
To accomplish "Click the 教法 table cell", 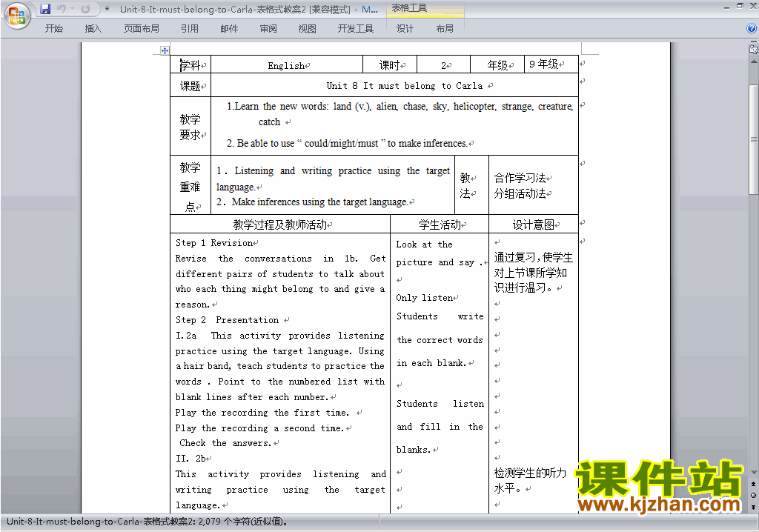I will [471, 186].
